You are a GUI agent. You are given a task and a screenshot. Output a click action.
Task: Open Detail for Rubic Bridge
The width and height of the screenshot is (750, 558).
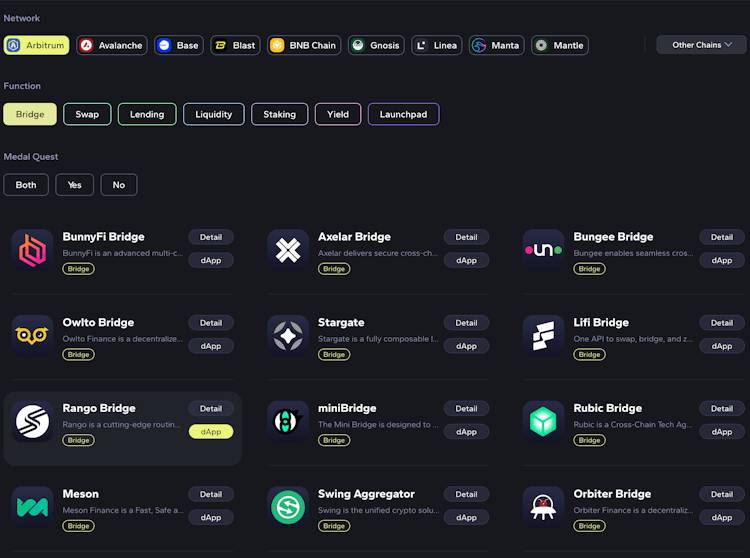point(722,408)
